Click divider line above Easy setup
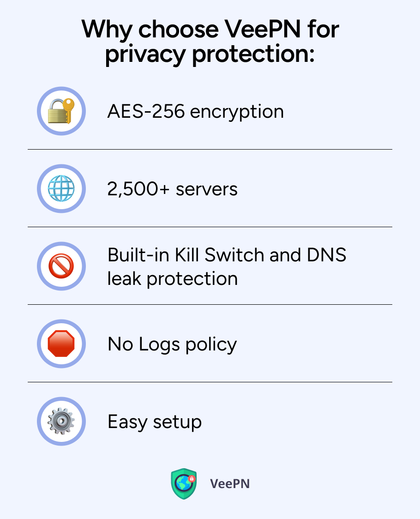This screenshot has height=519, width=420. 210,382
